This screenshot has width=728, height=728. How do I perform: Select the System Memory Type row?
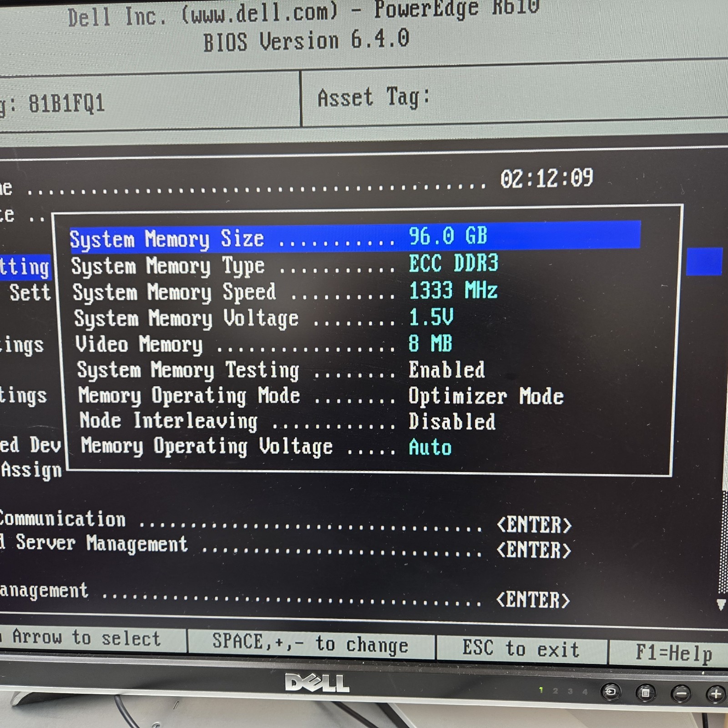[285, 265]
